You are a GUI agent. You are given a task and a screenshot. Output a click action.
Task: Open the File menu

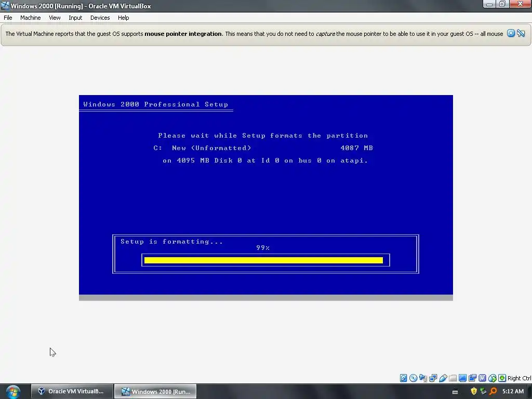pos(8,18)
